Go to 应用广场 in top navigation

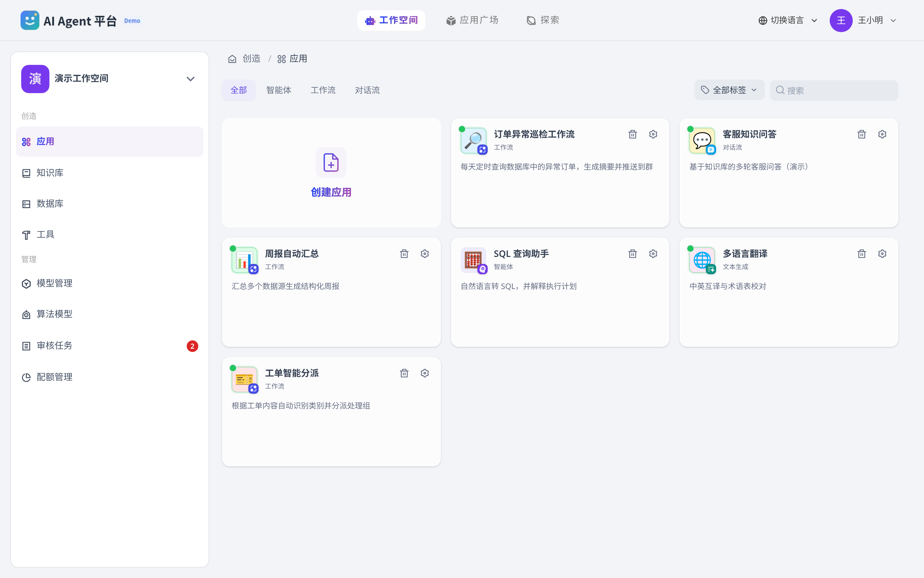pos(472,20)
